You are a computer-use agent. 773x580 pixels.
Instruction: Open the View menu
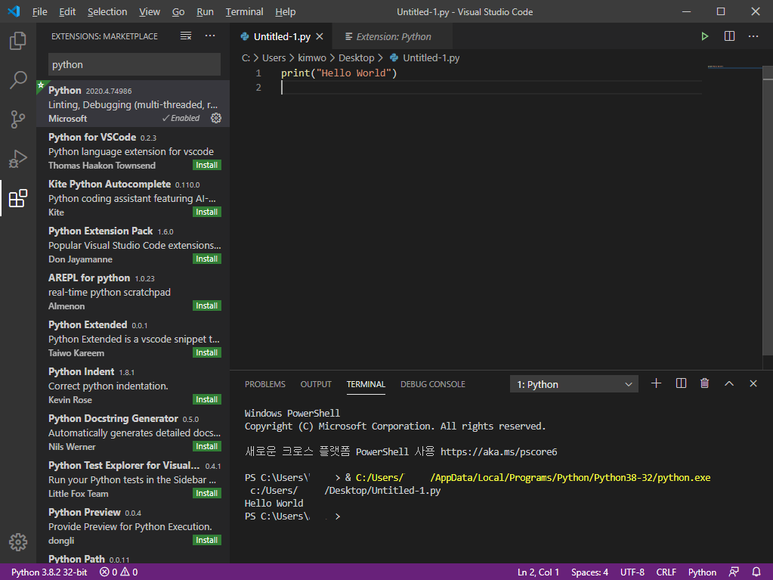click(x=149, y=12)
